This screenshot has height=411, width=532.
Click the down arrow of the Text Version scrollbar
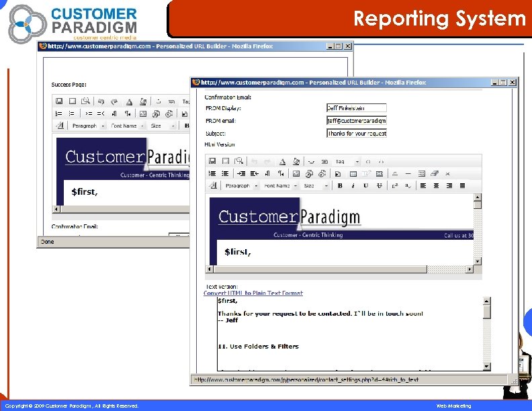tap(486, 366)
